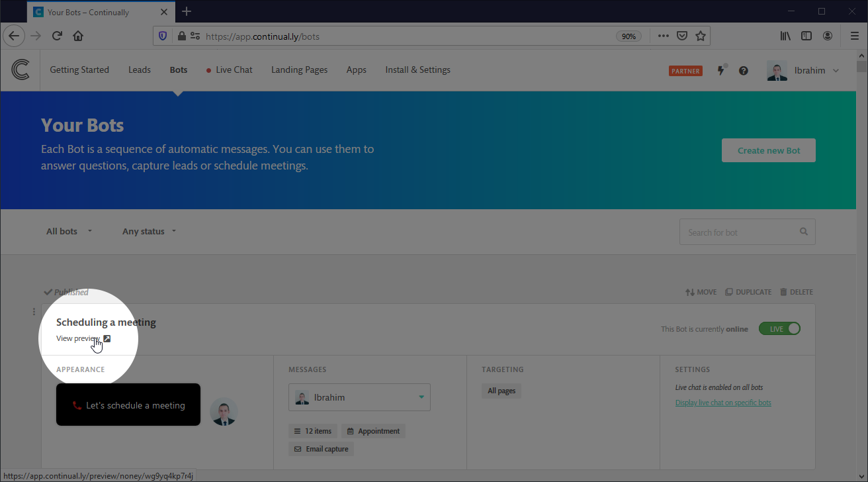The image size is (868, 482).
Task: Open the Ibrahim dropdown under Messages
Action: click(x=359, y=397)
